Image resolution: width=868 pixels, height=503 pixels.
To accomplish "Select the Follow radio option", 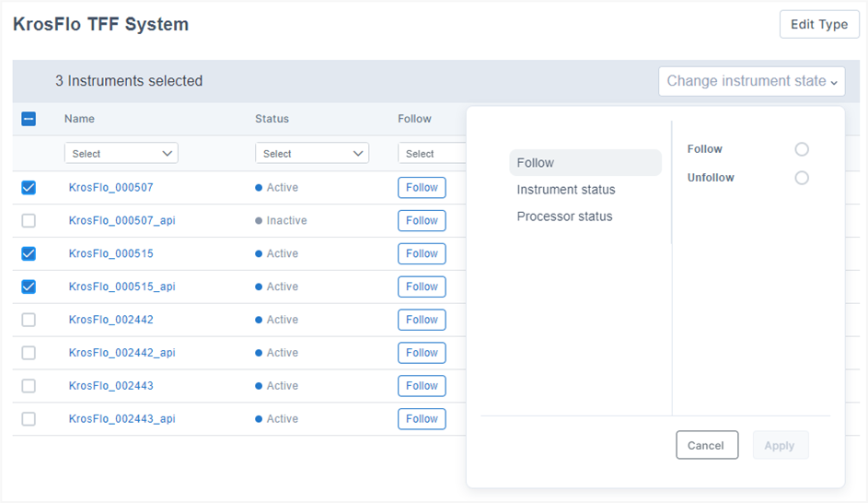I will [x=802, y=149].
